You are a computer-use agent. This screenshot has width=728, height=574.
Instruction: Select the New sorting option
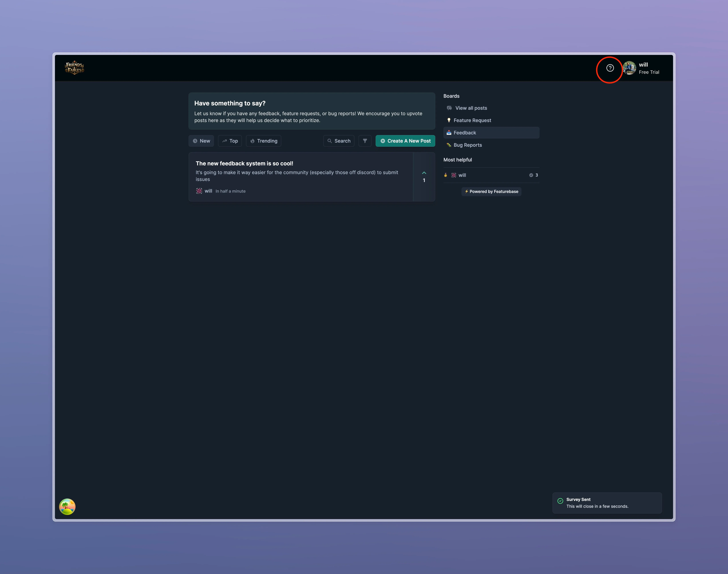tap(201, 141)
